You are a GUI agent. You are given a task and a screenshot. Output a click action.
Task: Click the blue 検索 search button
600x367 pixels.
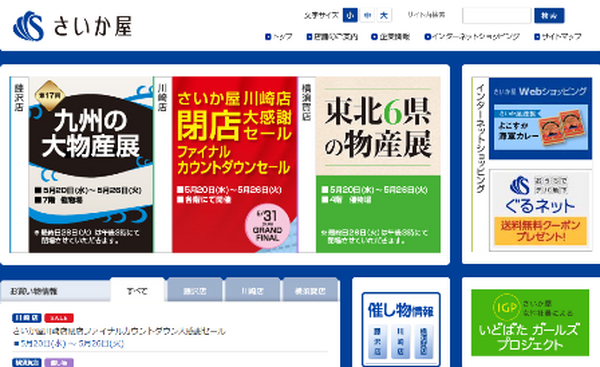click(x=549, y=15)
